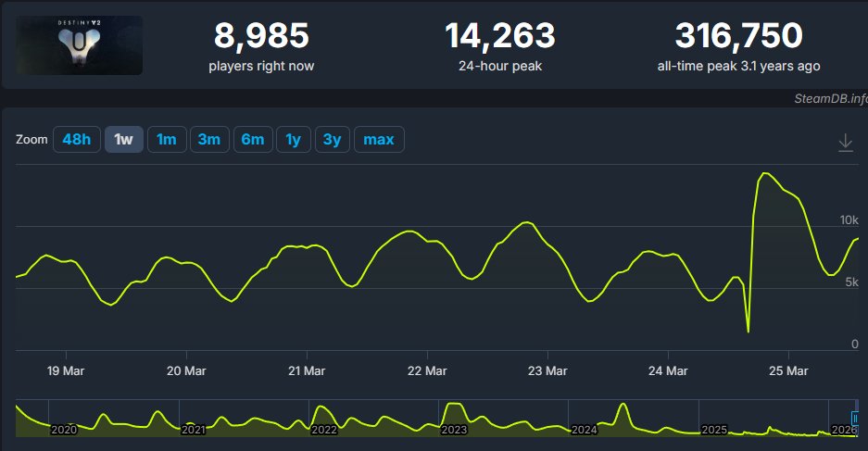The image size is (868, 451).
Task: Grab the navigator range handle near 2026
Action: pos(855,419)
